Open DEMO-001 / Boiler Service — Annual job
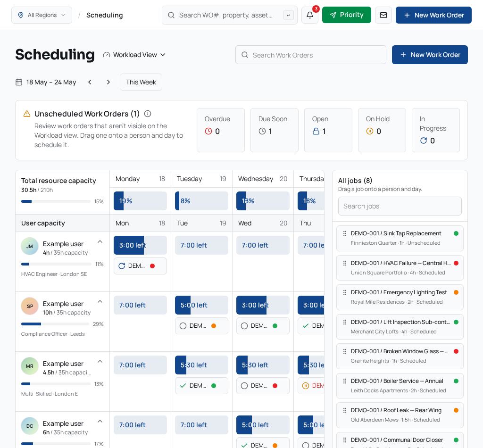 click(400, 386)
